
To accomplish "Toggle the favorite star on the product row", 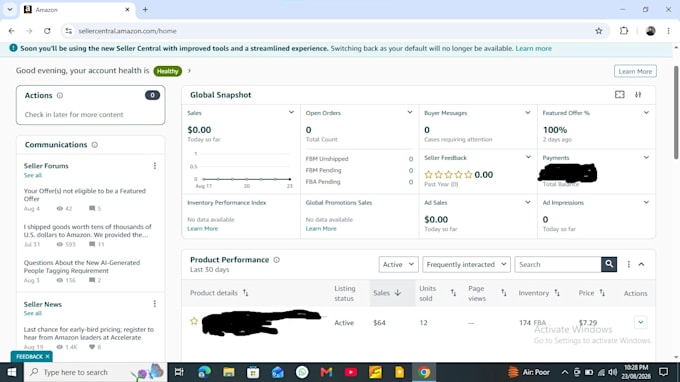I will click(x=194, y=321).
